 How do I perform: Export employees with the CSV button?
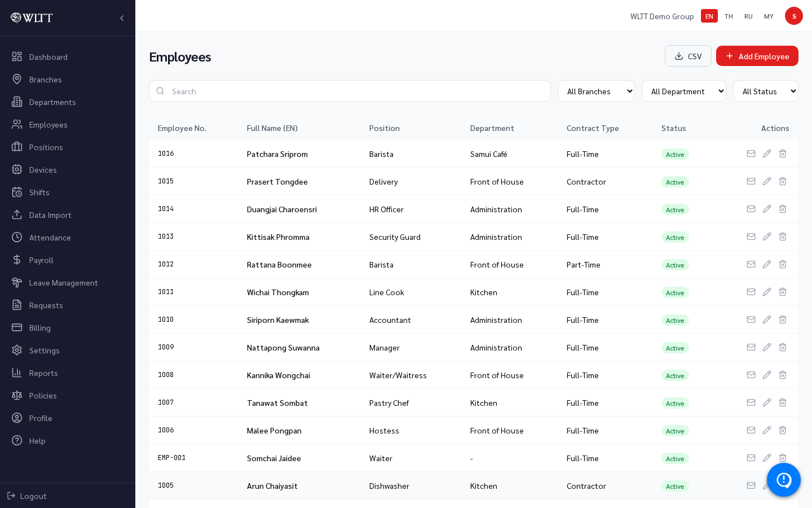tap(688, 56)
